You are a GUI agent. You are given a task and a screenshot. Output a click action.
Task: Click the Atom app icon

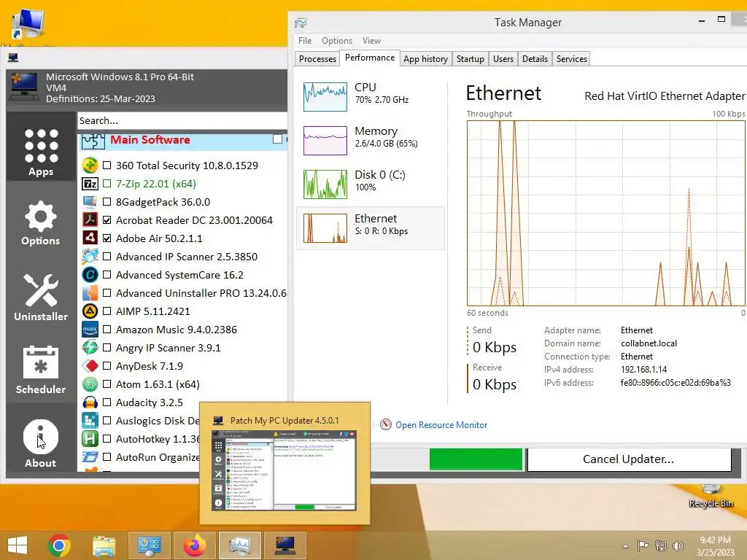pos(90,384)
